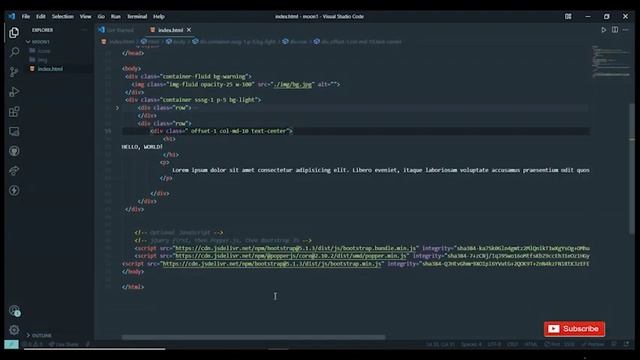Viewport: 640px width, 360px height.
Task: Open the Accounts icon with badge
Action: coord(14,311)
